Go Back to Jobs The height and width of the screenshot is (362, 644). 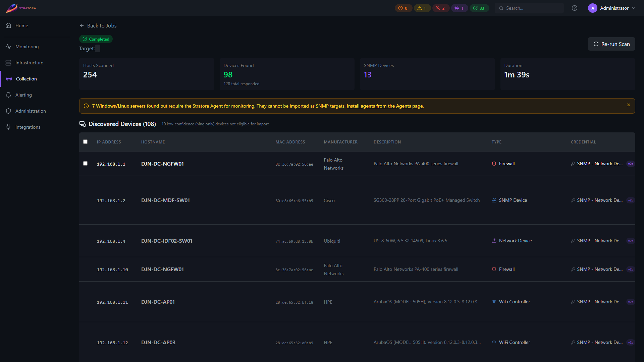click(x=98, y=25)
